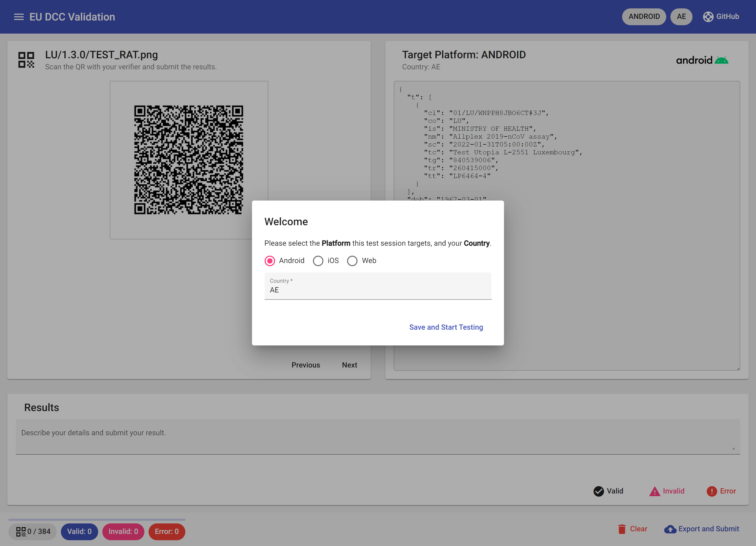Viewport: 756px width, 546px height.
Task: Click JSON line "is": "MINISTRY OF HEALTH"
Action: (x=480, y=129)
